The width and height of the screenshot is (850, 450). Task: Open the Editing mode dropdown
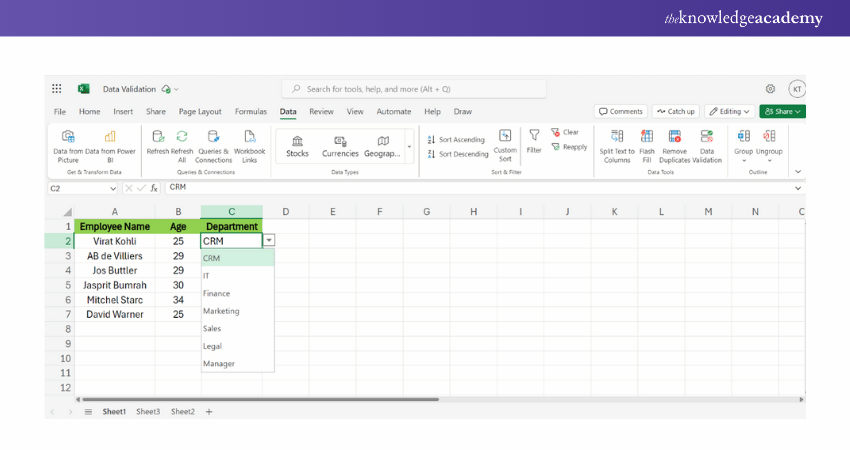[x=729, y=111]
